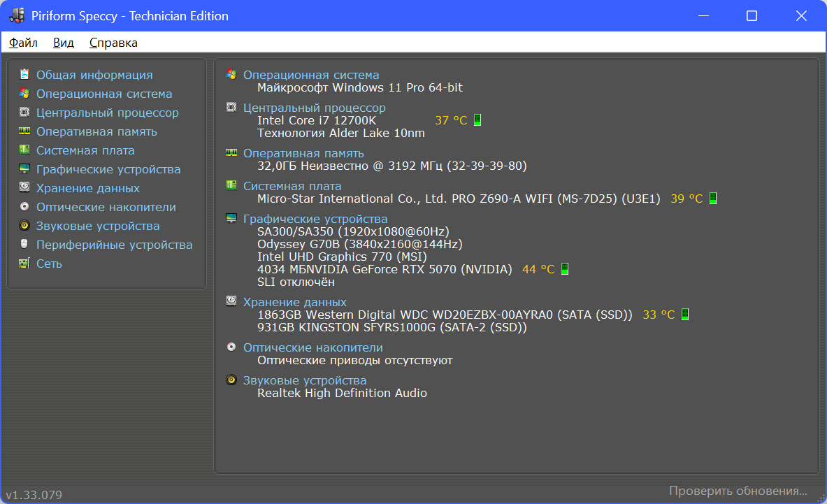Click the storage temperature value 33 °C
The width and height of the screenshot is (827, 504).
[x=659, y=315]
